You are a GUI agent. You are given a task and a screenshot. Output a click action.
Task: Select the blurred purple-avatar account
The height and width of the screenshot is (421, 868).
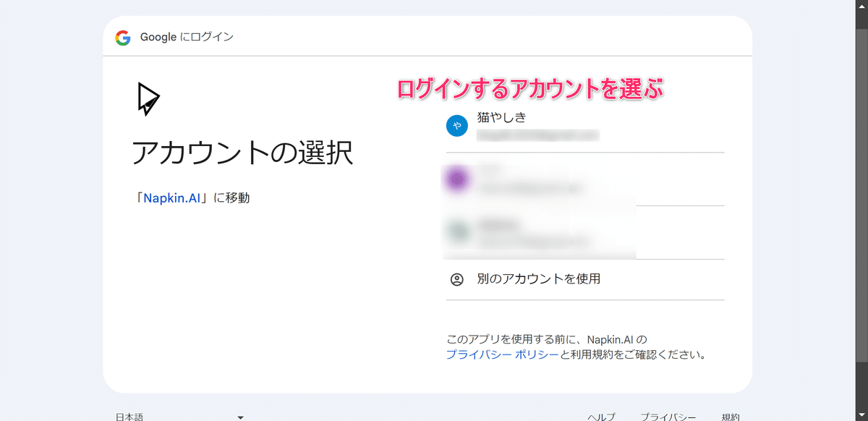[x=584, y=179]
